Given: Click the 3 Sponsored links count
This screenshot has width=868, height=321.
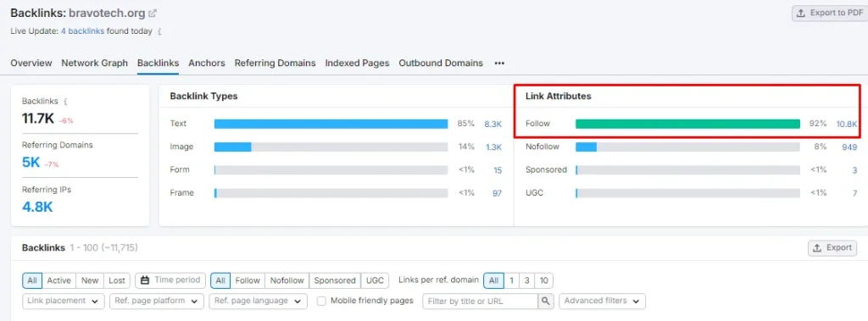Looking at the screenshot, I should click(854, 170).
